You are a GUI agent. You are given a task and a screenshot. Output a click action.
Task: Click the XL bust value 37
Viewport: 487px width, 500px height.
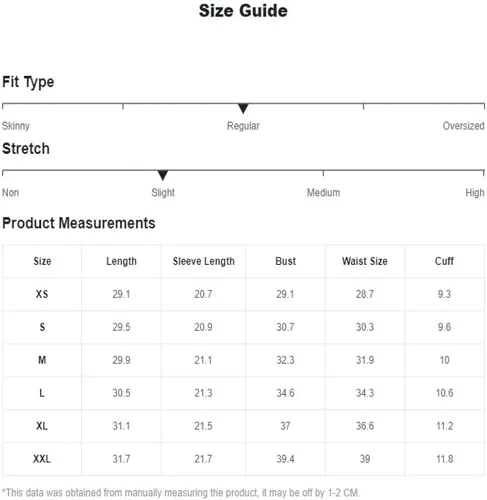(x=285, y=426)
